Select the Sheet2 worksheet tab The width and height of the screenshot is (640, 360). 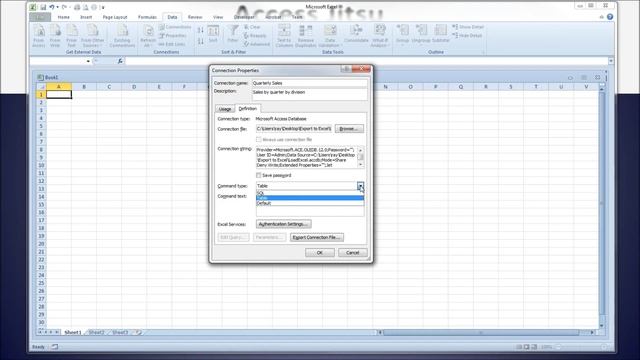coord(96,332)
